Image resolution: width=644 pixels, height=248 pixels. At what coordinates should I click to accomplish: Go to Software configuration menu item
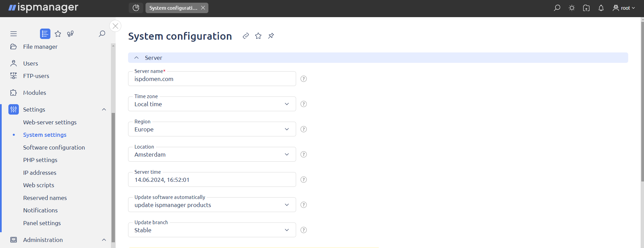pos(54,148)
